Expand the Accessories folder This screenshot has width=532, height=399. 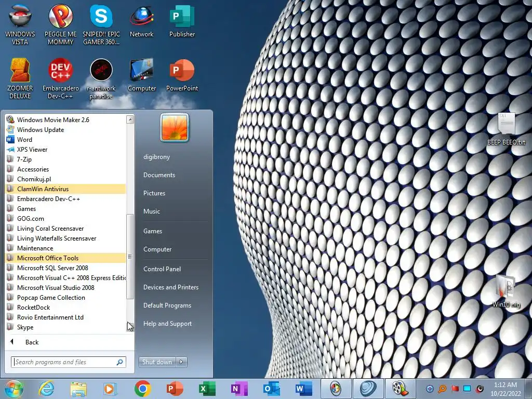pos(66,169)
